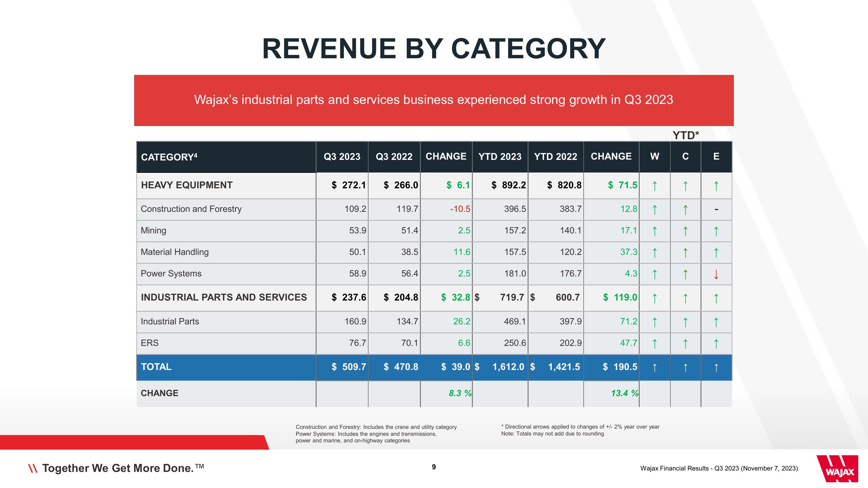Click the red banner about strong growth

(434, 100)
